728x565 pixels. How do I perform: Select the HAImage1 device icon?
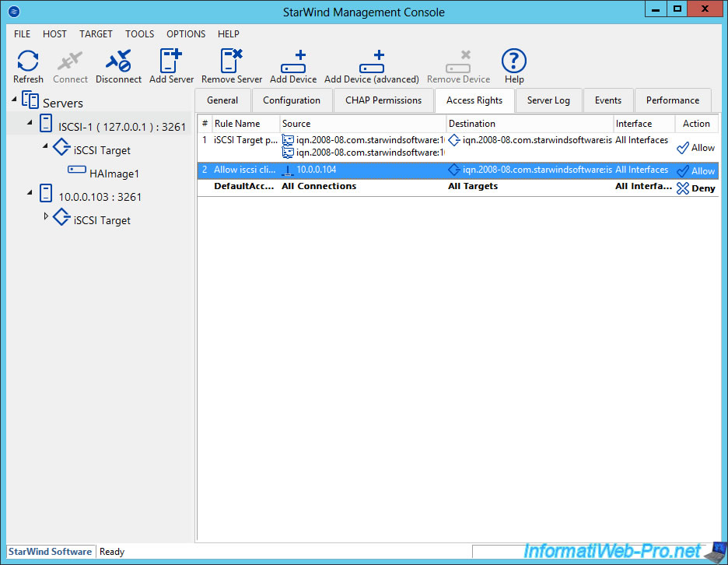77,170
